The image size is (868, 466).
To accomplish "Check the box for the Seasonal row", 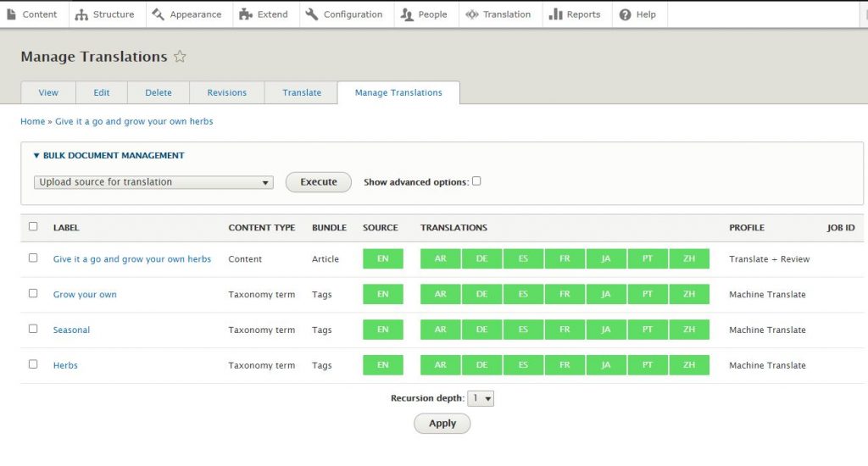I will coord(33,329).
